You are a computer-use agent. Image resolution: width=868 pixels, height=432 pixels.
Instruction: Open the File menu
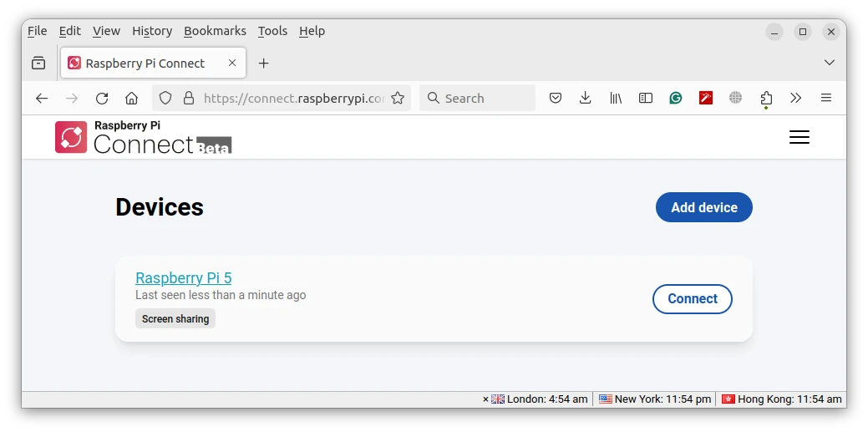tap(37, 31)
